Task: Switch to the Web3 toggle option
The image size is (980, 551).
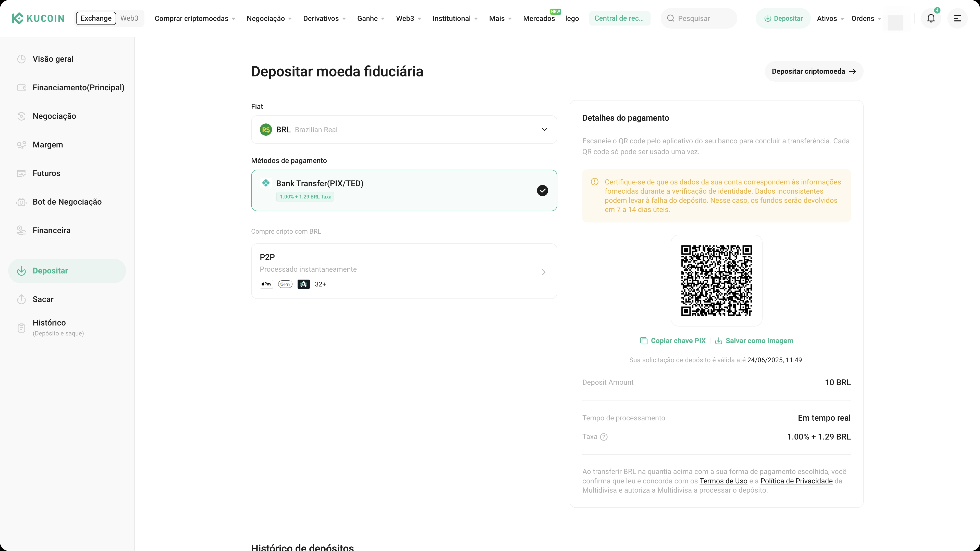Action: (129, 18)
